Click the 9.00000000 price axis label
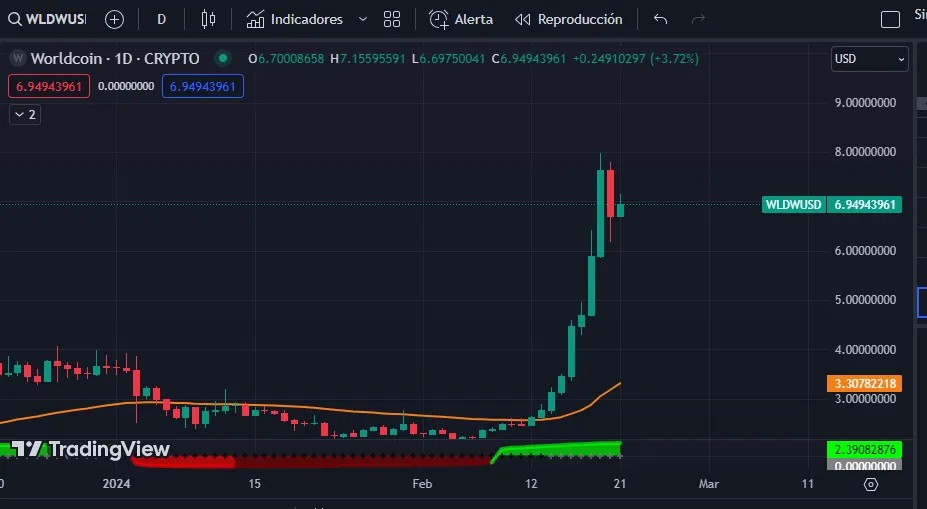927x509 pixels. [865, 103]
